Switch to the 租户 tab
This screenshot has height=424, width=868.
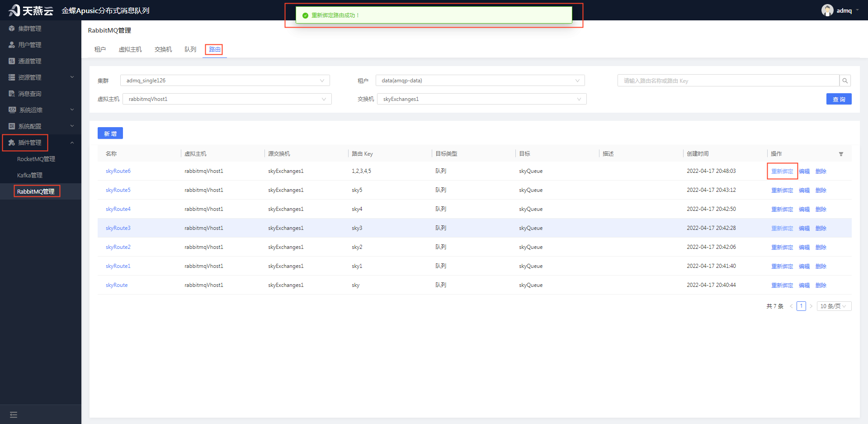pyautogui.click(x=100, y=49)
